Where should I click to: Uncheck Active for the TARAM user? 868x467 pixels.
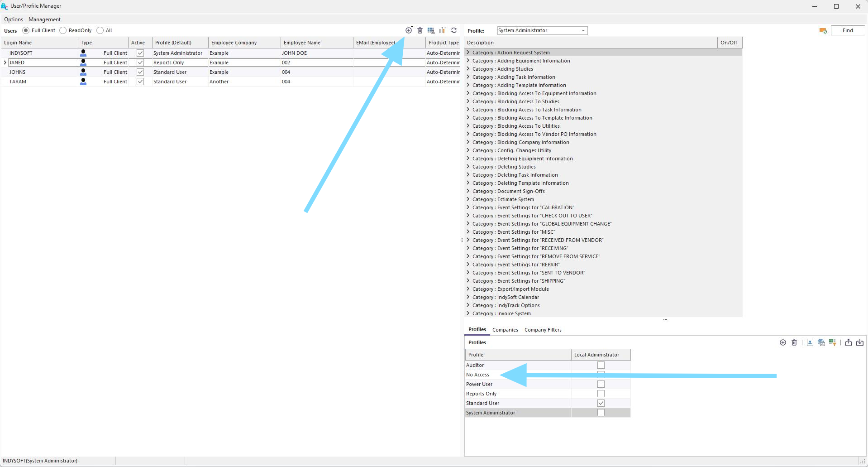coord(140,82)
